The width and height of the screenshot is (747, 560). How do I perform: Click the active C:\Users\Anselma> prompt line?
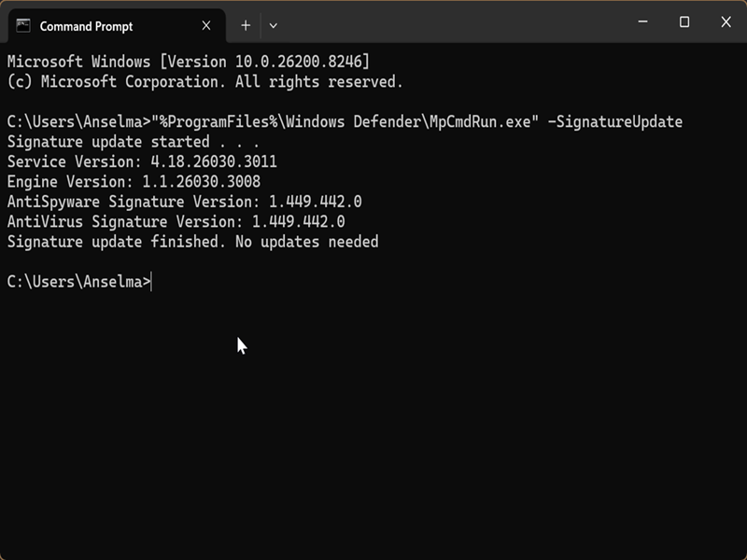coord(79,282)
